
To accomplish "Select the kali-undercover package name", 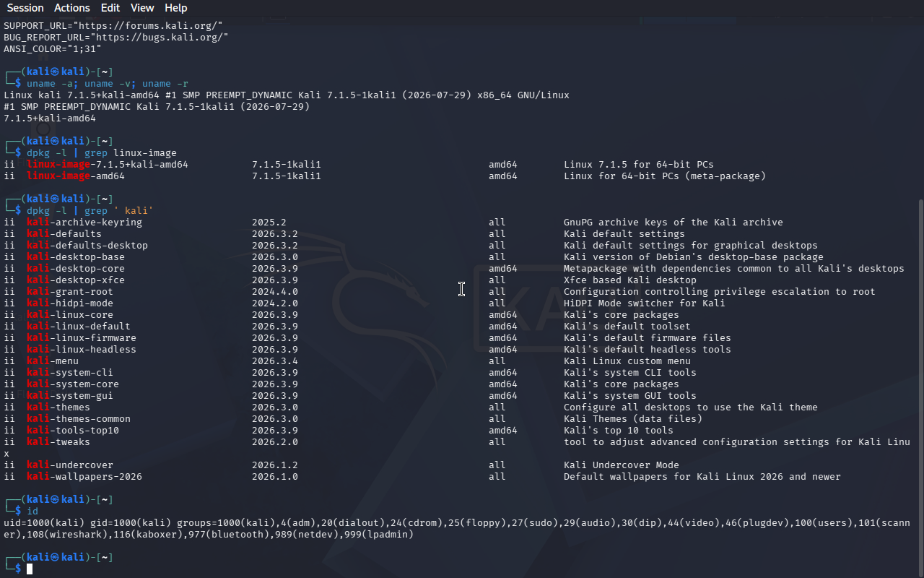I will pos(70,465).
